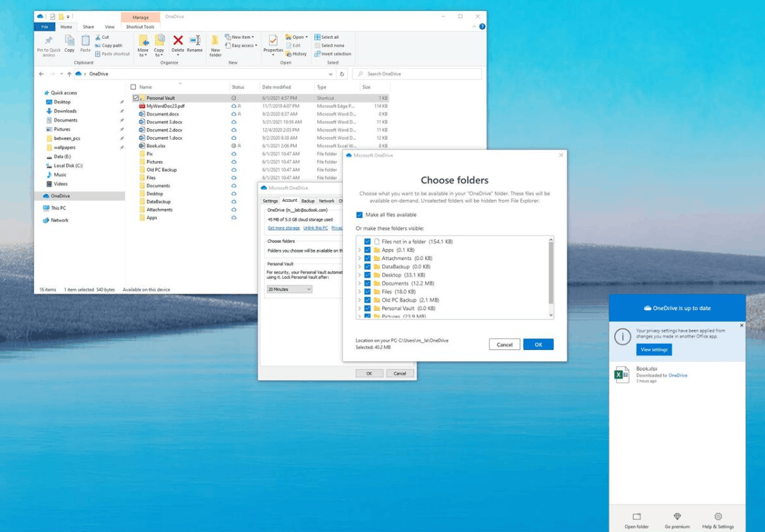
Task: Toggle Make all files available checkbox
Action: point(359,215)
